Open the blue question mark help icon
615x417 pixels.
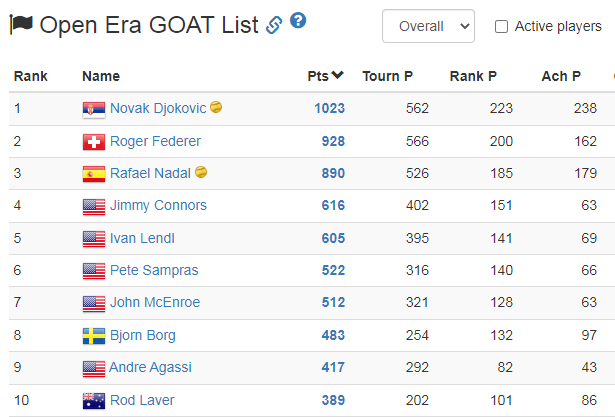(298, 20)
